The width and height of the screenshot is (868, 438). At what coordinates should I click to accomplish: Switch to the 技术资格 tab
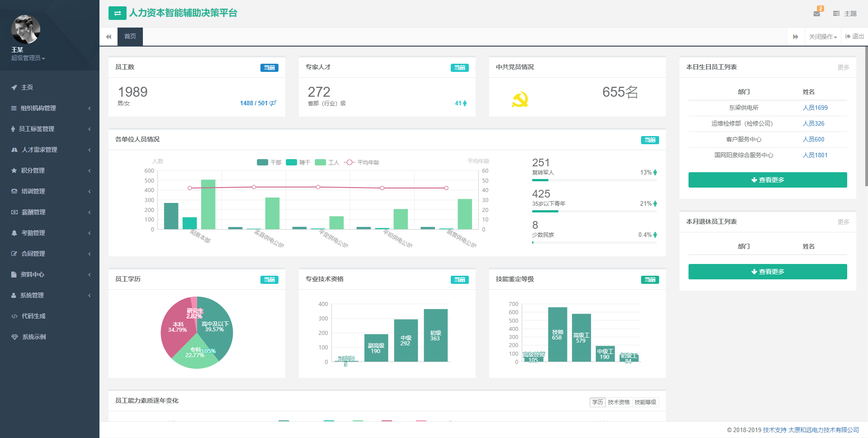pos(618,402)
